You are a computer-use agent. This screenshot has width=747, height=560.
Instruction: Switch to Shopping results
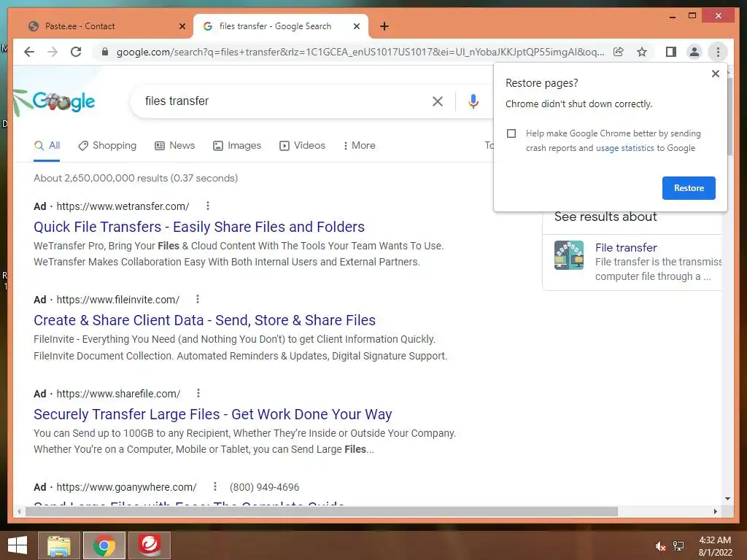click(x=107, y=145)
